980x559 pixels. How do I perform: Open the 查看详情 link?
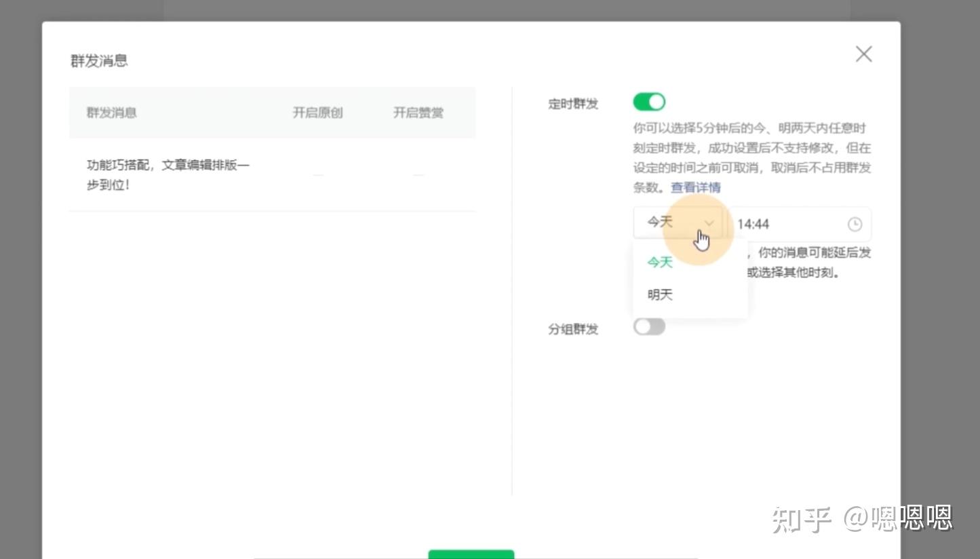696,187
